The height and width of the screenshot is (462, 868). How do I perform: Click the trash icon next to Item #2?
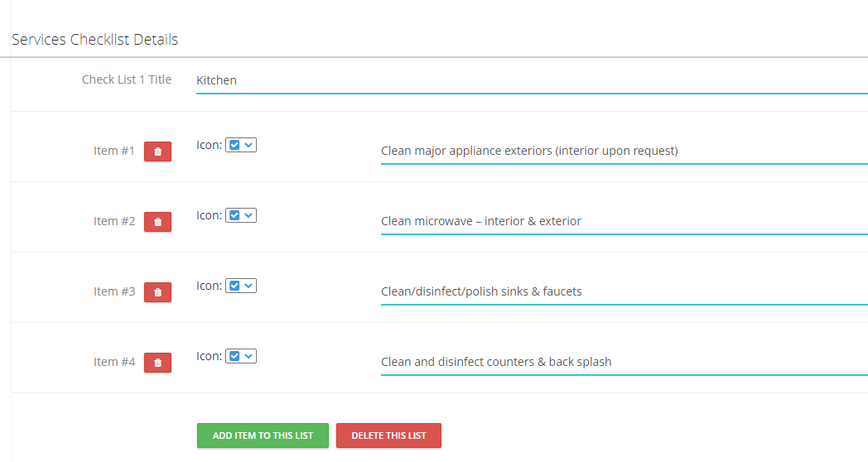(x=157, y=222)
